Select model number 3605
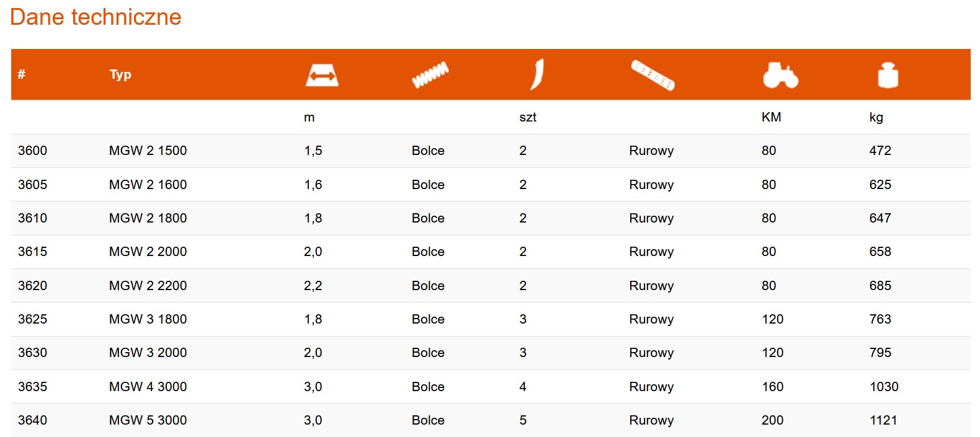 click(x=32, y=185)
